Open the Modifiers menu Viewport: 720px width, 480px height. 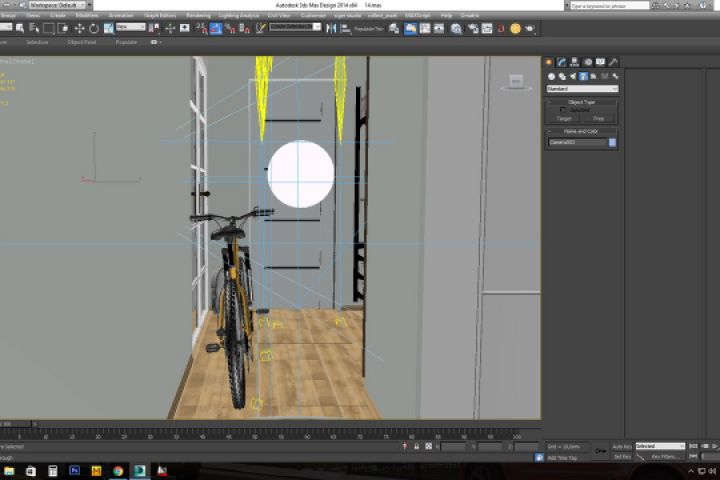click(86, 16)
